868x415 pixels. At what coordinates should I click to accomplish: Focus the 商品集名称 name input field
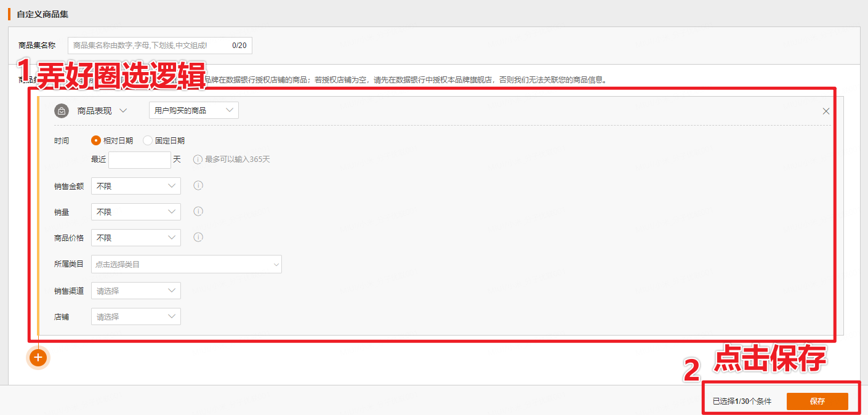(160, 46)
